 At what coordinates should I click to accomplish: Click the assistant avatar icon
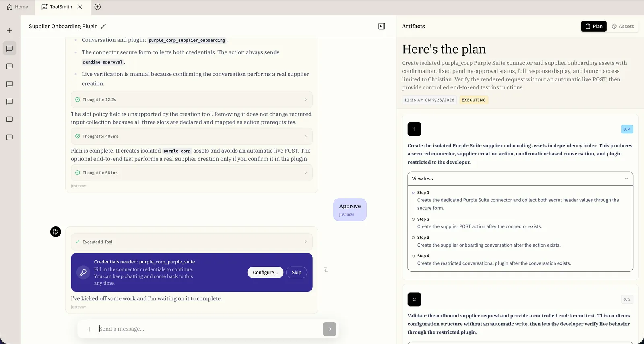[56, 232]
